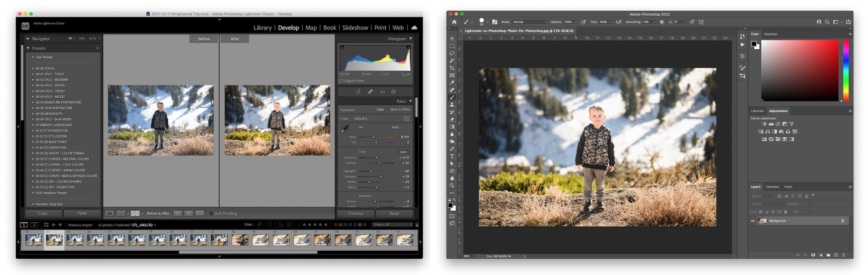Select Lightroom's Spot Removal tool
The height and width of the screenshot is (275, 868).
point(370,92)
